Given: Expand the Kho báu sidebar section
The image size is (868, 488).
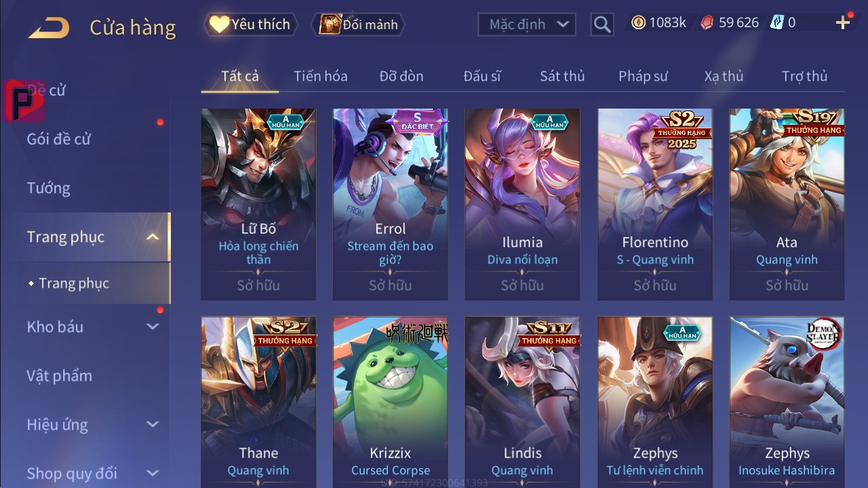Looking at the screenshot, I should 153,326.
